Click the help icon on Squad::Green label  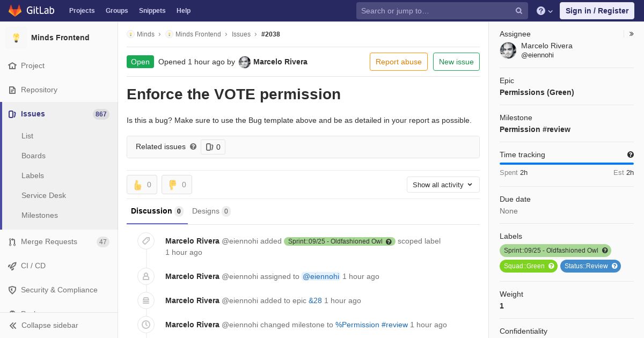pos(551,266)
